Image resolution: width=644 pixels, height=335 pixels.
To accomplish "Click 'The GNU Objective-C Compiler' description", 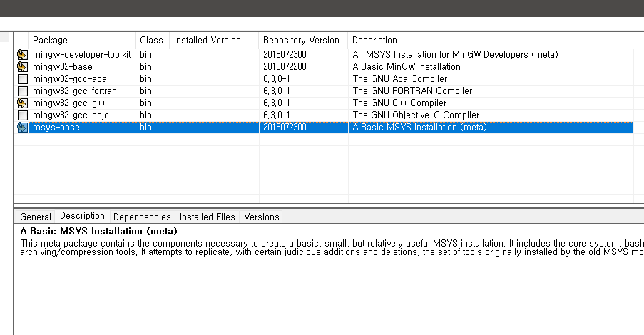I will [x=416, y=115].
